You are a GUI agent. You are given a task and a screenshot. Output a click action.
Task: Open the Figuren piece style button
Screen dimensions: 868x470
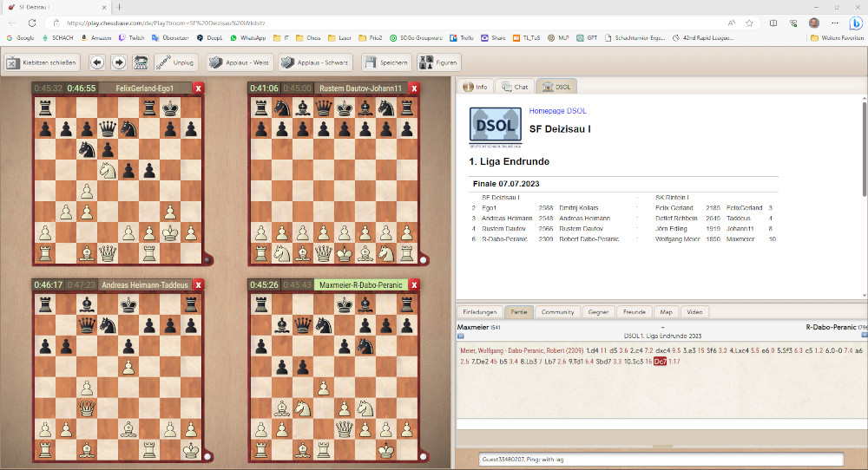(x=437, y=62)
